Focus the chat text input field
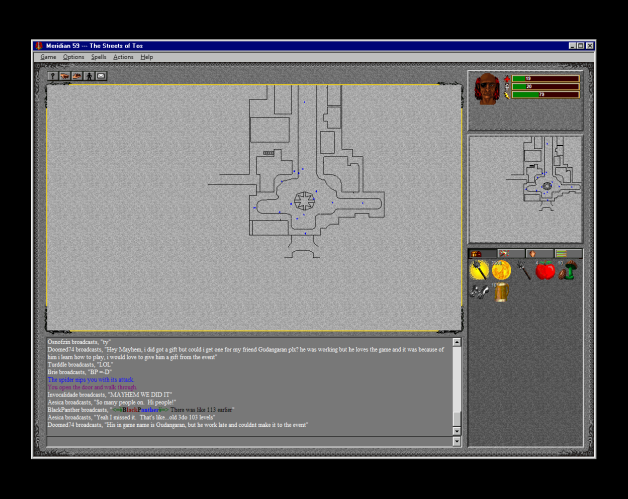628x499 pixels. pyautogui.click(x=250, y=441)
